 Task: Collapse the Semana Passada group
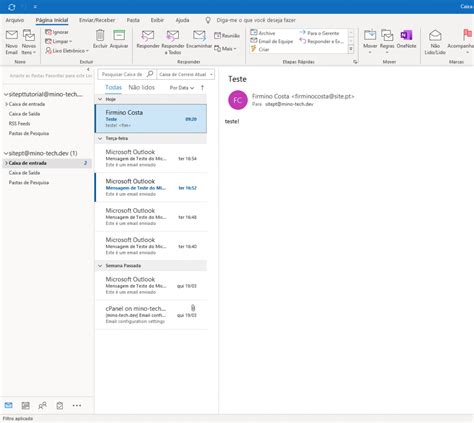tap(100, 266)
